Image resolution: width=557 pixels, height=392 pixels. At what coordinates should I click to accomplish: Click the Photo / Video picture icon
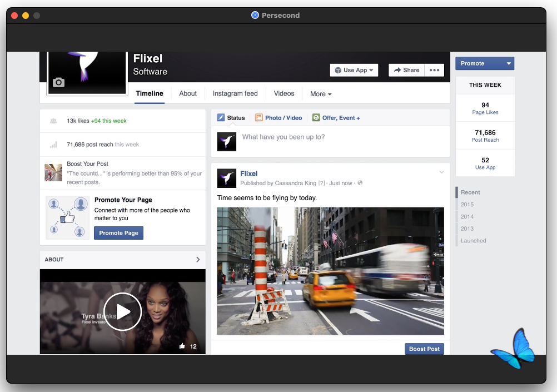click(x=259, y=118)
